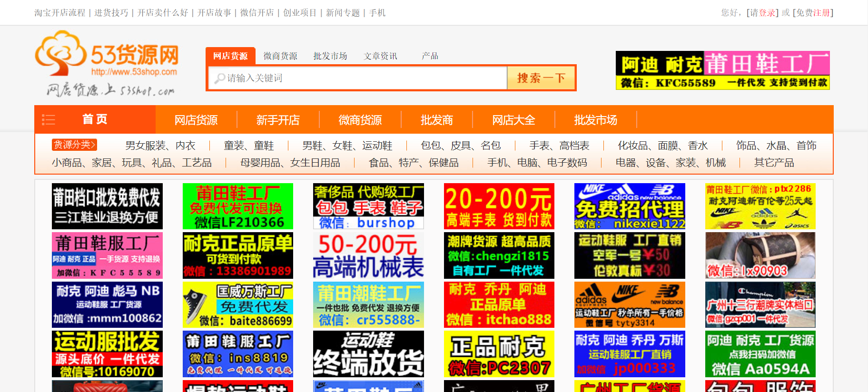Open the ptx2286 莆田鞋工厂 yellow ad
This screenshot has width=868, height=392.
pyautogui.click(x=760, y=206)
